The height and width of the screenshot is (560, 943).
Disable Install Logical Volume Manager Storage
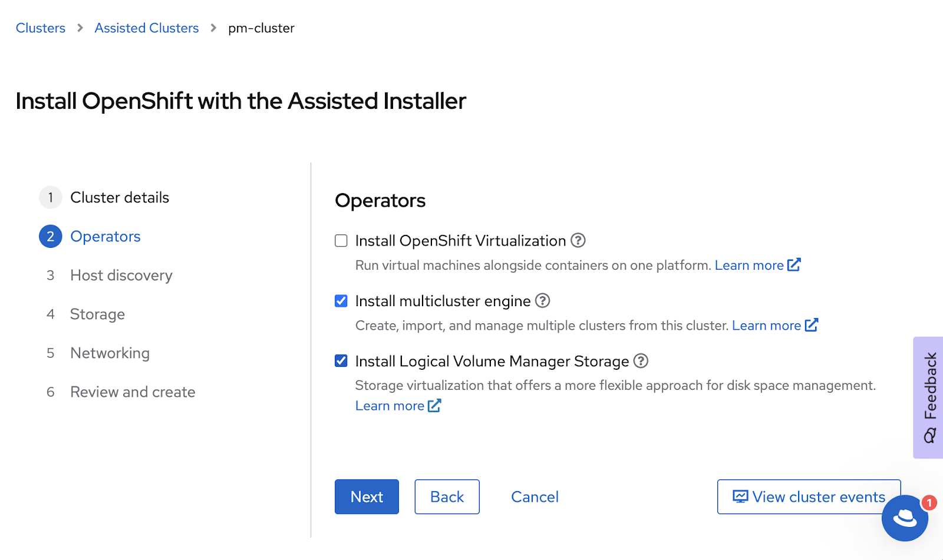point(341,360)
